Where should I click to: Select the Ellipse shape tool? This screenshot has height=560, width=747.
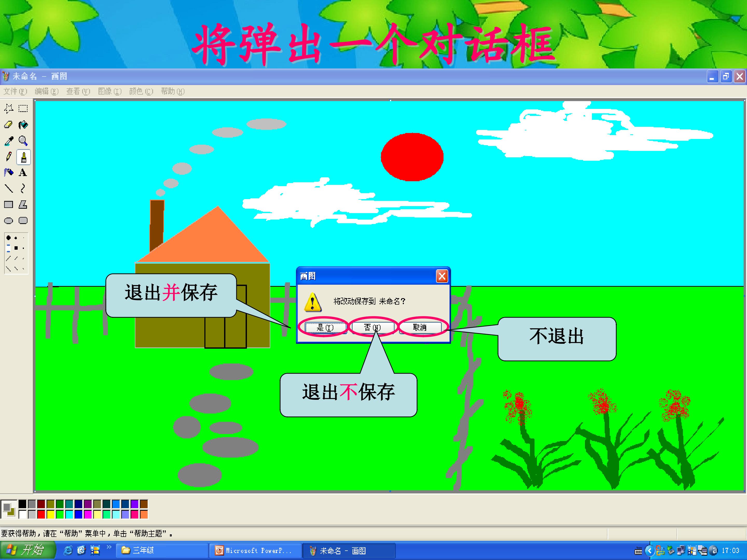pyautogui.click(x=9, y=221)
